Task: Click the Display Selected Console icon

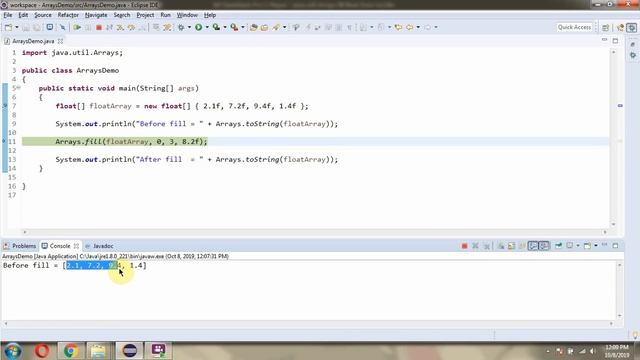Action: (x=570, y=246)
